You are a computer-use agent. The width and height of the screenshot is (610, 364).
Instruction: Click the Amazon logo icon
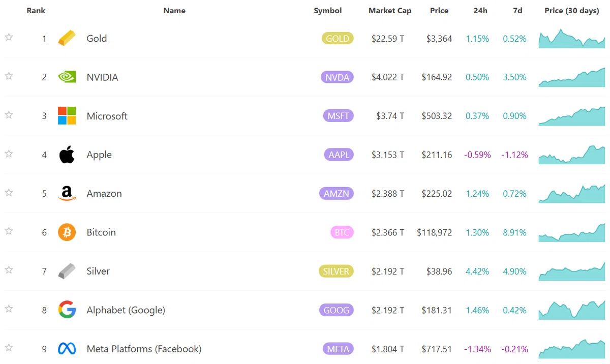[67, 194]
